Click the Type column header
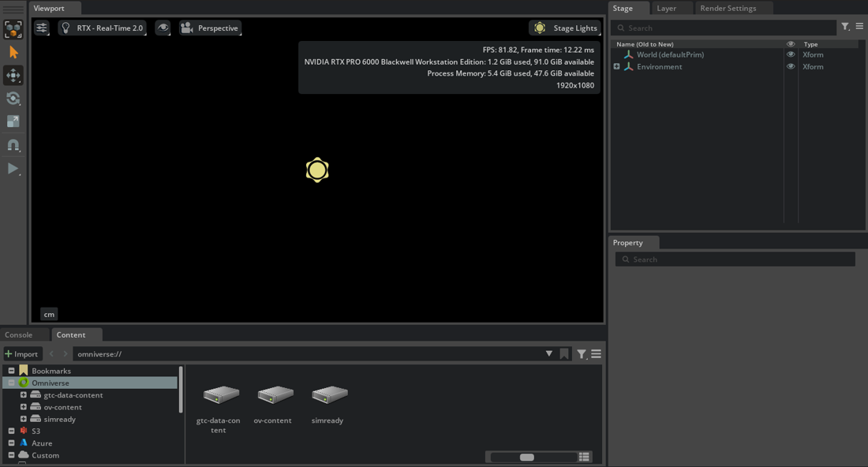The width and height of the screenshot is (868, 467). [x=811, y=44]
